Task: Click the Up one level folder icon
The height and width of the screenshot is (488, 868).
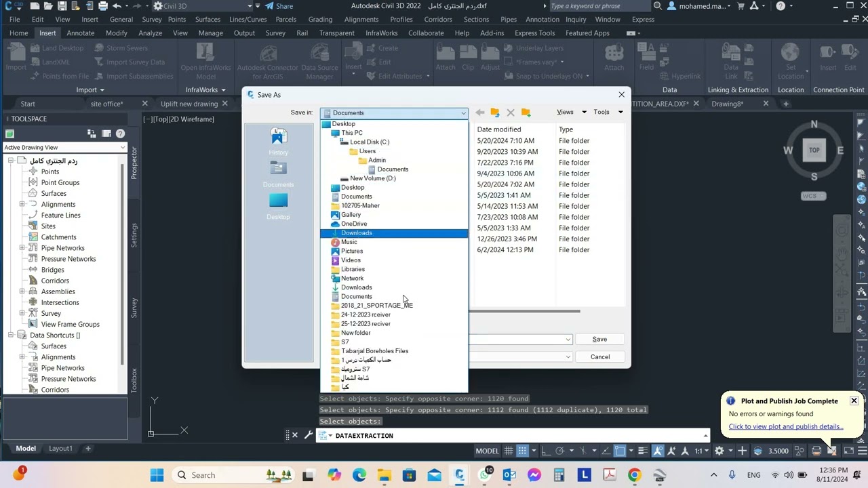Action: pyautogui.click(x=495, y=113)
